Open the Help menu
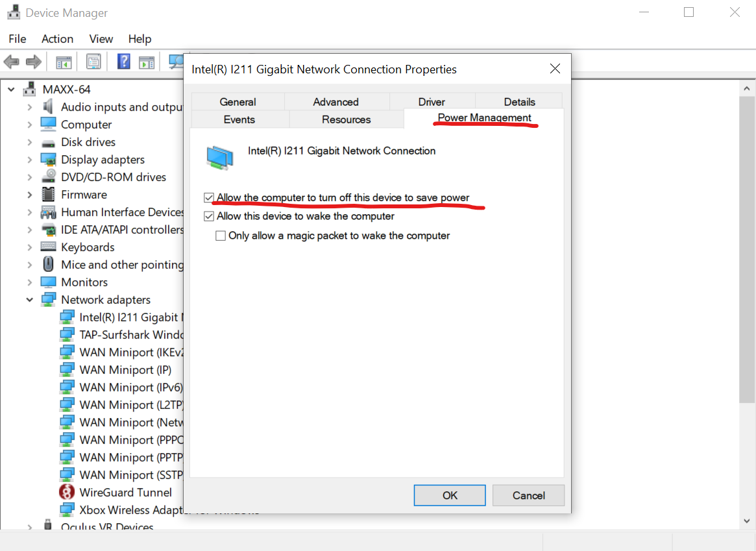This screenshot has height=551, width=756. [x=140, y=38]
